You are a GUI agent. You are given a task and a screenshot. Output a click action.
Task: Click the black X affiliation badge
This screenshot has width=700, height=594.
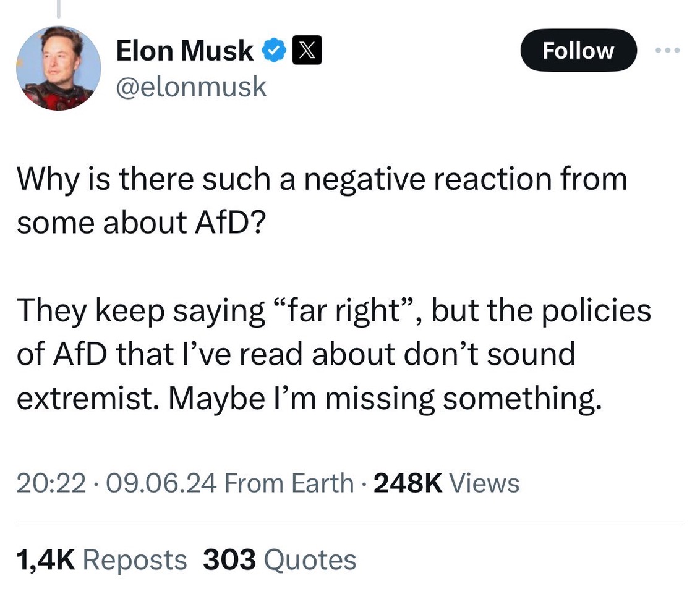pos(307,50)
